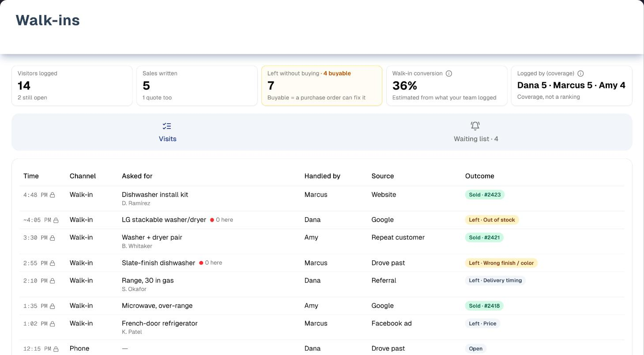Viewport: 644px width, 355px height.
Task: Click the Left · Price badge
Action: 482,324
